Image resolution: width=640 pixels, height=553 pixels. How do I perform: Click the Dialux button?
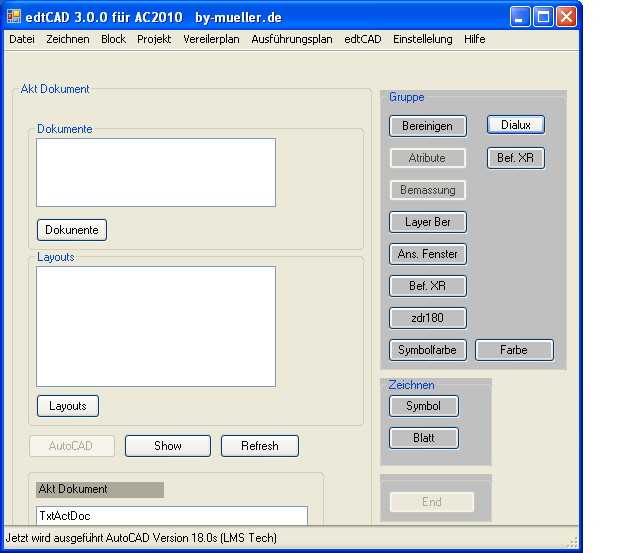[x=516, y=125]
